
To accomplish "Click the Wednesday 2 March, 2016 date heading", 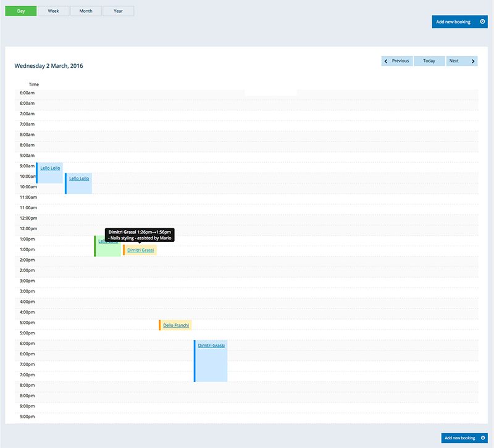I will point(49,65).
